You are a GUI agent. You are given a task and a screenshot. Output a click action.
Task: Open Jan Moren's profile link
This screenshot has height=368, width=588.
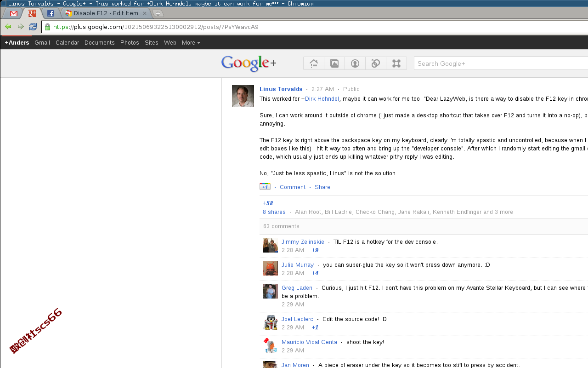[295, 365]
